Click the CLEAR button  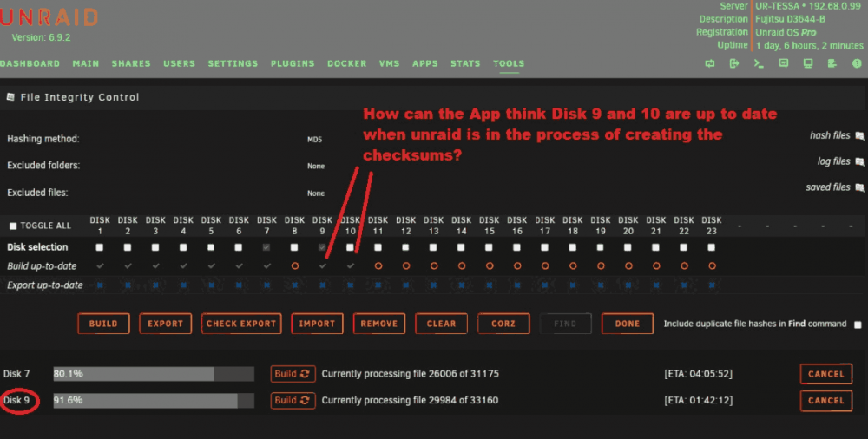[x=441, y=324]
